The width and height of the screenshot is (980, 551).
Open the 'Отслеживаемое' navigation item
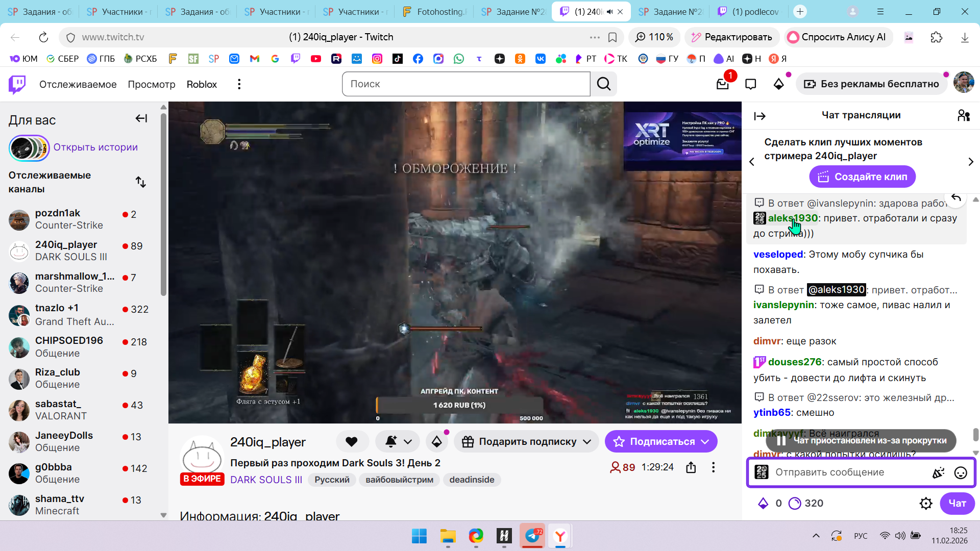(x=78, y=84)
